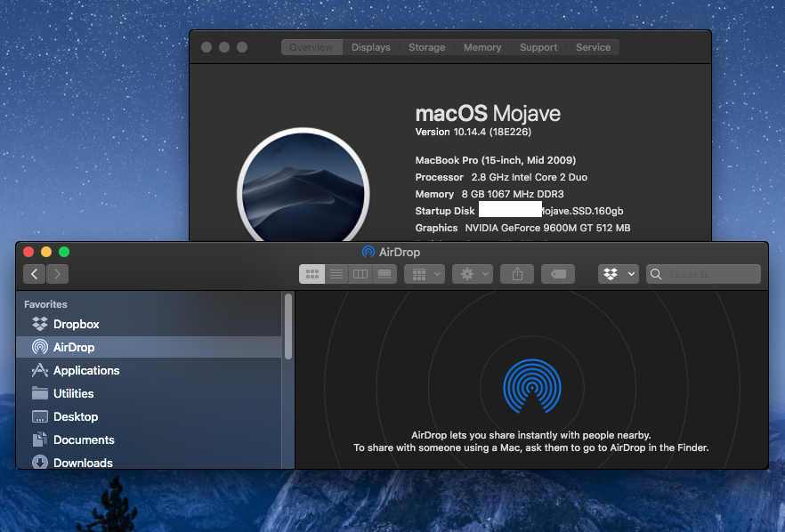Image resolution: width=785 pixels, height=532 pixels.
Task: Open the group-by arrange dropdown
Action: coord(425,274)
